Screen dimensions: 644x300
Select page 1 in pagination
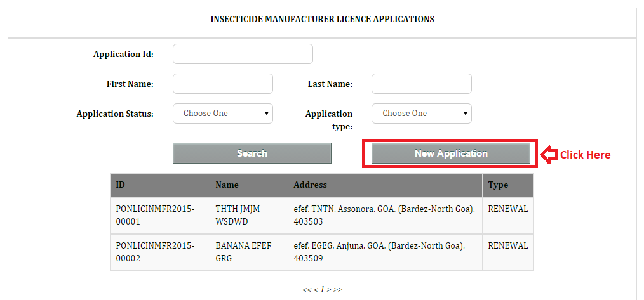[x=322, y=290]
